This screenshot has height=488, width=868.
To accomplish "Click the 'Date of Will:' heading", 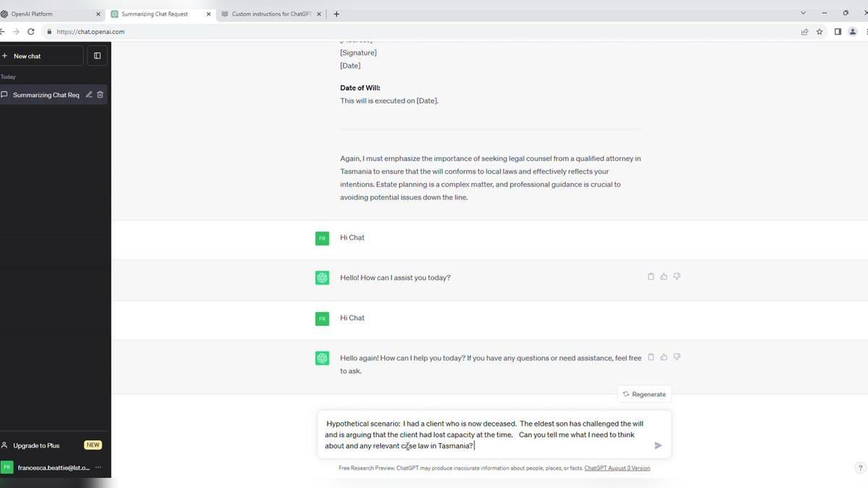I will click(x=360, y=88).
